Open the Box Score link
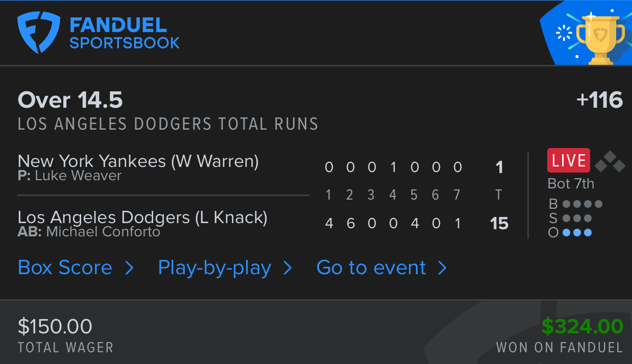The height and width of the screenshot is (364, 632). click(x=65, y=268)
